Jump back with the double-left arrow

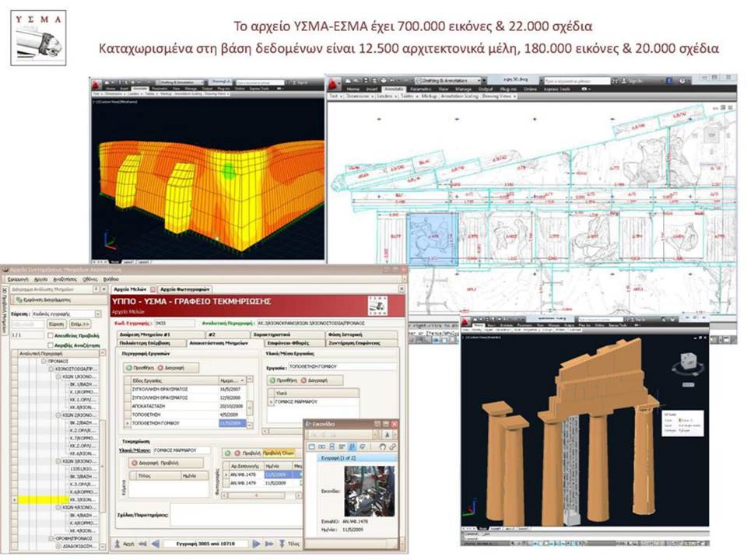(142, 544)
